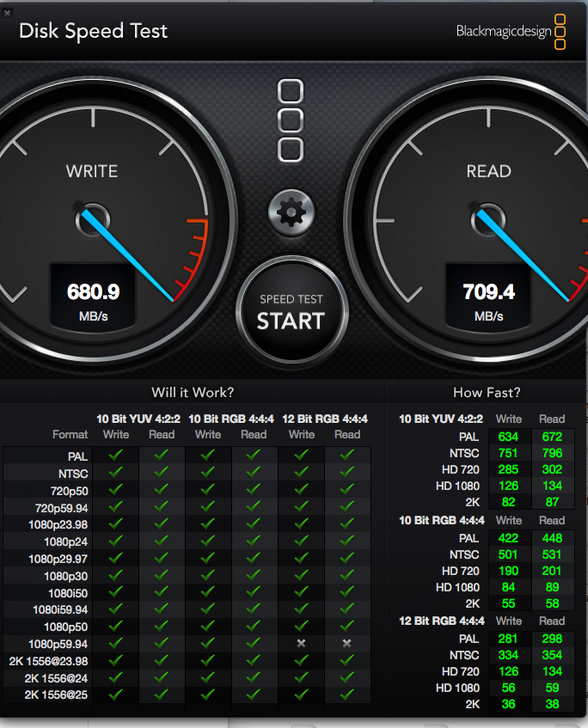Click 10 Bit RGB PAL read value 448
The width and height of the screenshot is (588, 728).
[x=552, y=538]
